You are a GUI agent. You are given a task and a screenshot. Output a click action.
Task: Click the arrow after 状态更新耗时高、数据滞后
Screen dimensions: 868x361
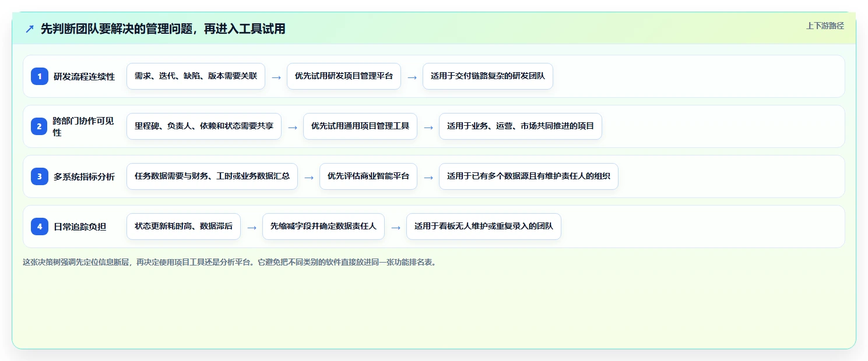(x=252, y=227)
